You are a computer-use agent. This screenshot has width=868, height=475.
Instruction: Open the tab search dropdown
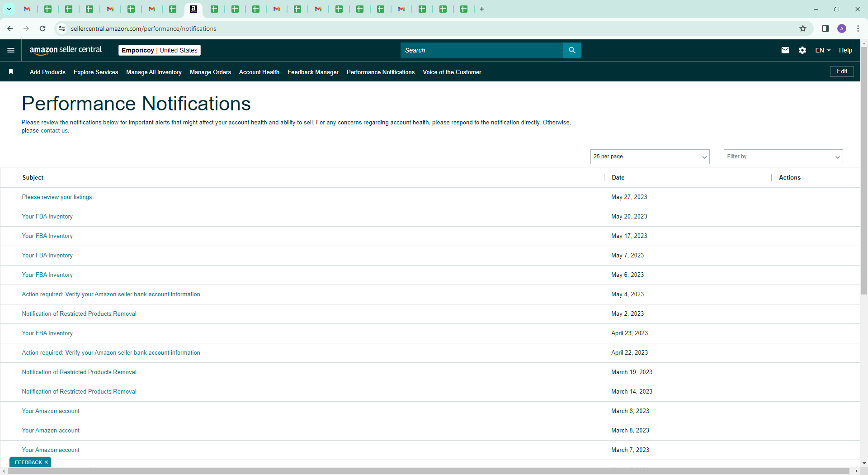tap(9, 9)
